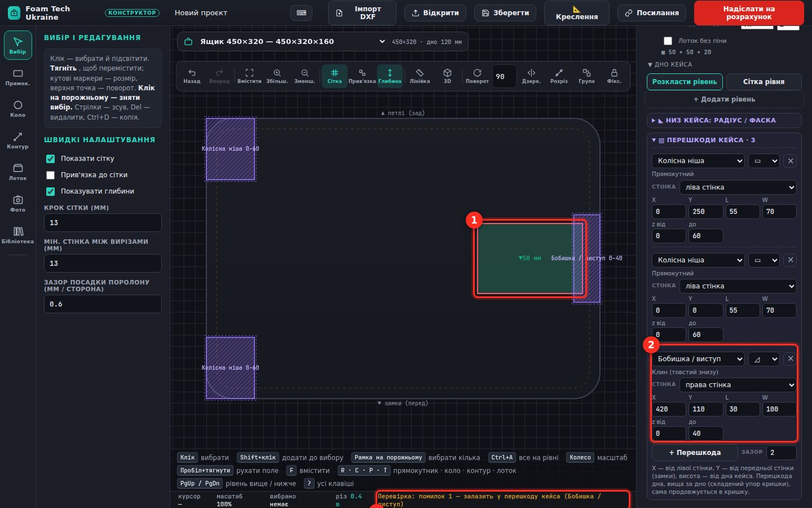812x508 pixels.
Task: Choose the Прямок. rectangle tool
Action: [17, 77]
